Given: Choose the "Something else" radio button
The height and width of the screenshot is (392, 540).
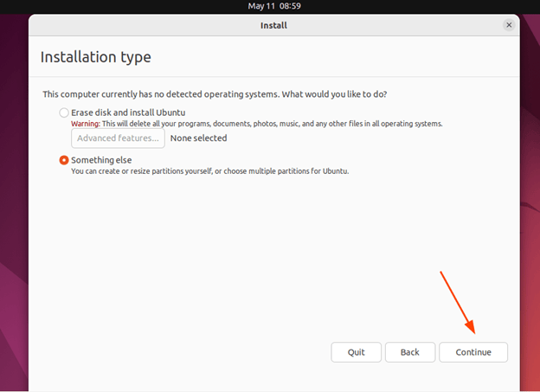Looking at the screenshot, I should (64, 160).
